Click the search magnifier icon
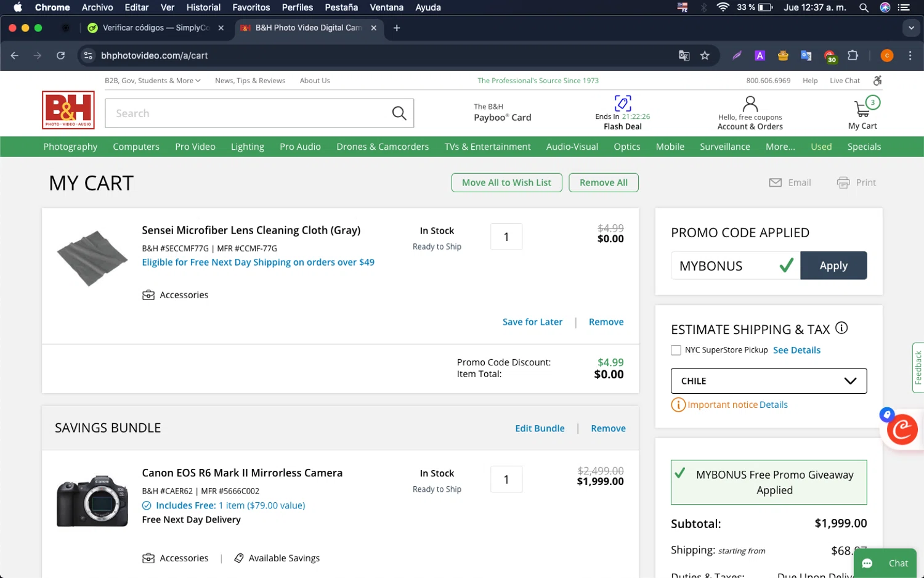Viewport: 924px width, 578px height. 399,113
